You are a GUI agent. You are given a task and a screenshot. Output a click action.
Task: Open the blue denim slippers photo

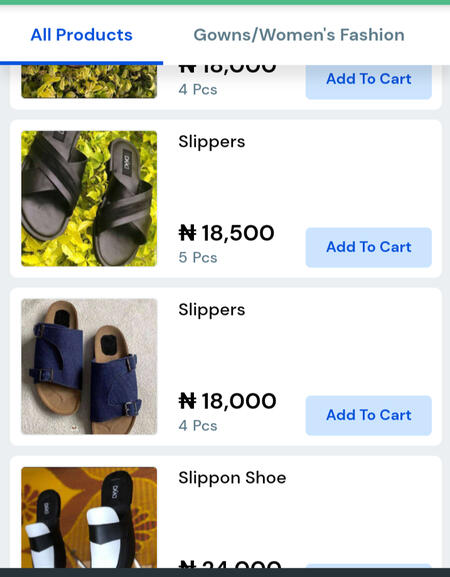coord(89,367)
